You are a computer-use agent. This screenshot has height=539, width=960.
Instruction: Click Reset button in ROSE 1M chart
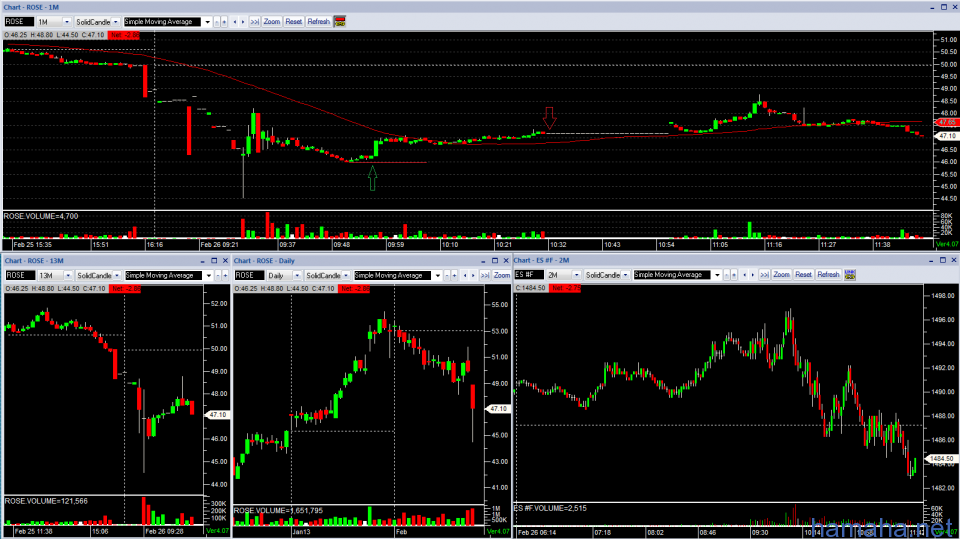(x=293, y=21)
